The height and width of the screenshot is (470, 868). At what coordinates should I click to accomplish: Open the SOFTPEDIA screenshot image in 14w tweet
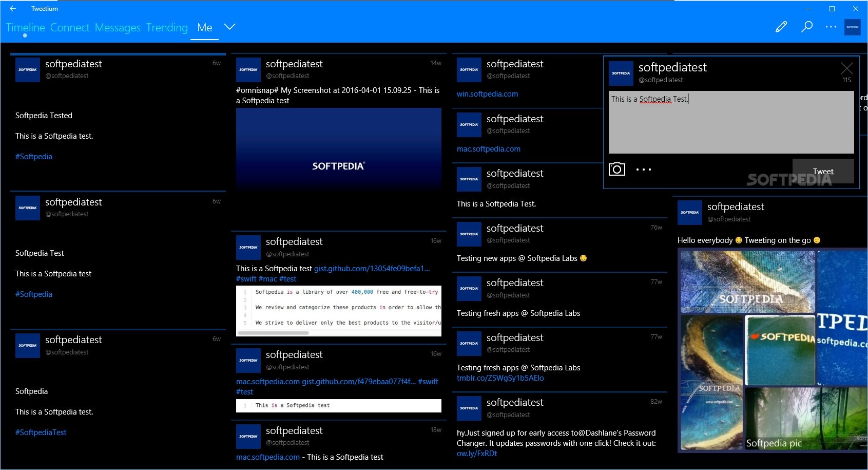click(x=339, y=149)
